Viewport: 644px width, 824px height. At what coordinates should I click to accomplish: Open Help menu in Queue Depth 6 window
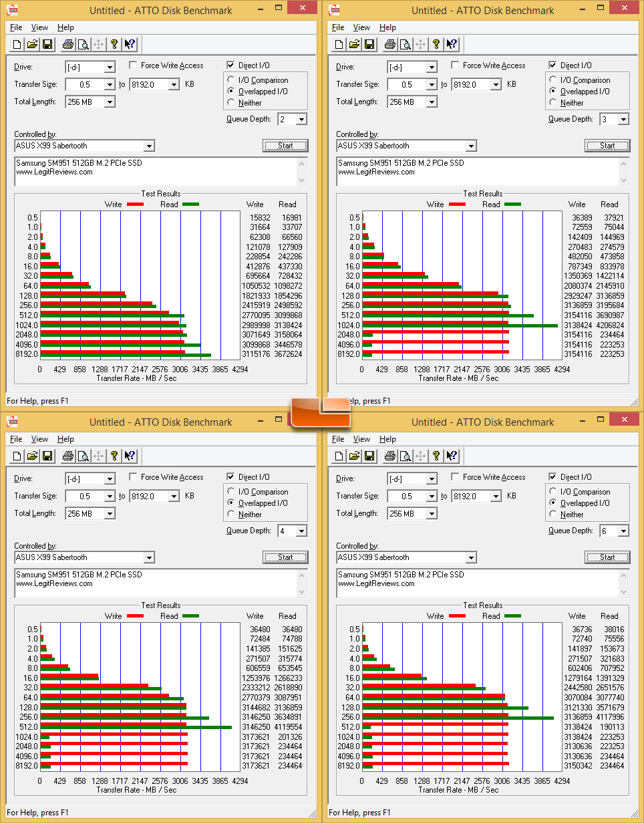click(x=387, y=439)
